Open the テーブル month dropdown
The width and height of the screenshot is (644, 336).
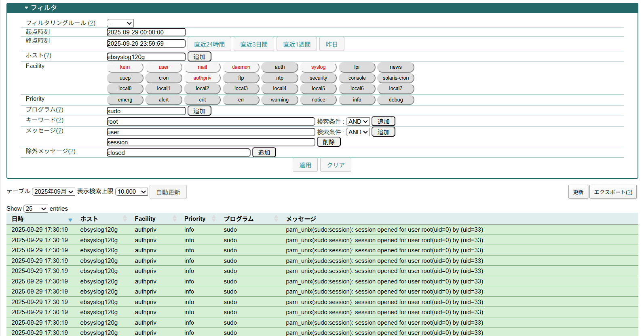coord(53,192)
